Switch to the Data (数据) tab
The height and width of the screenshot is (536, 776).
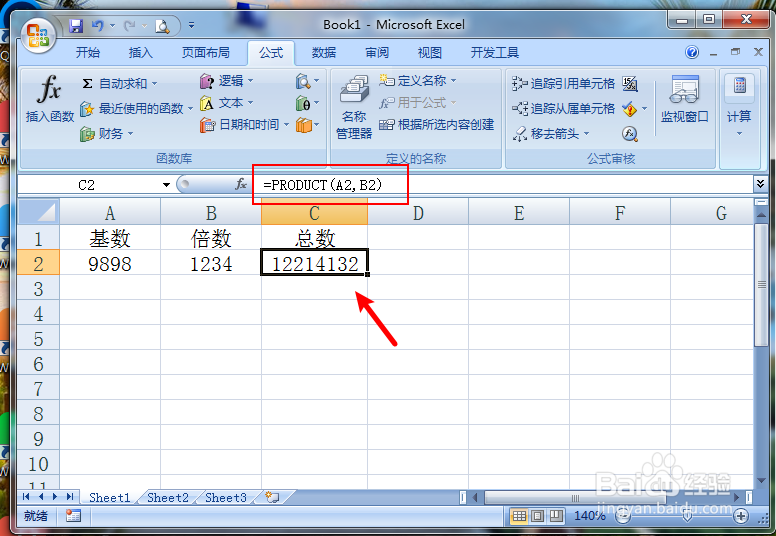324,52
